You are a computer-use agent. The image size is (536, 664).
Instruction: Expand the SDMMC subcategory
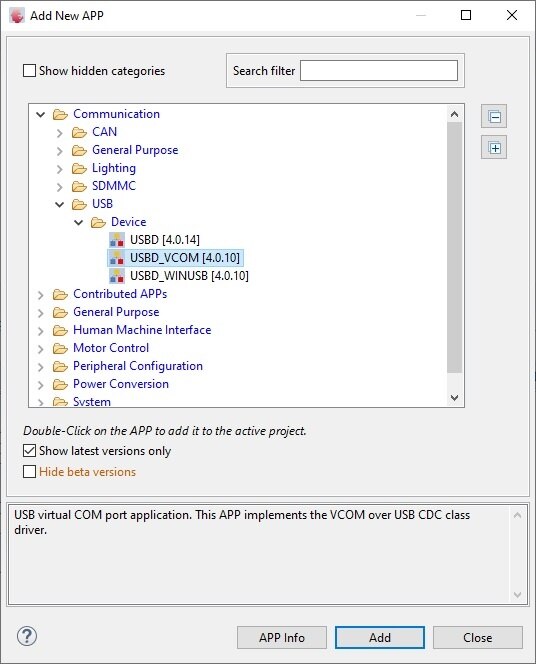point(60,187)
